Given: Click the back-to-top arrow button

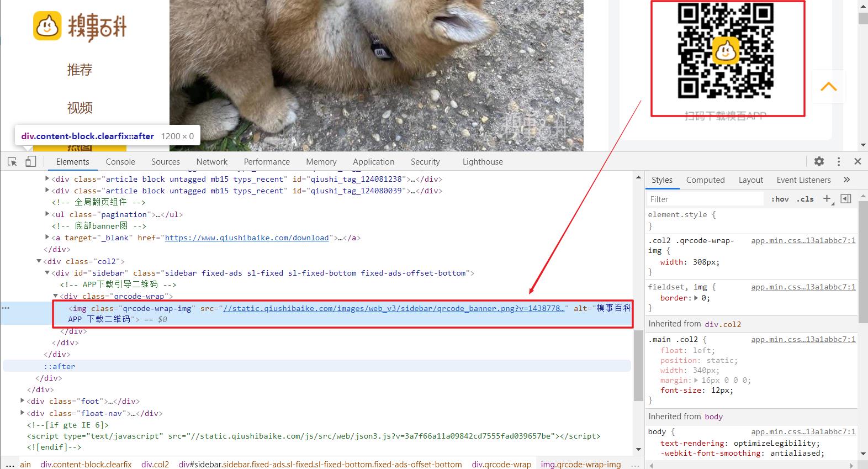Looking at the screenshot, I should tap(829, 87).
